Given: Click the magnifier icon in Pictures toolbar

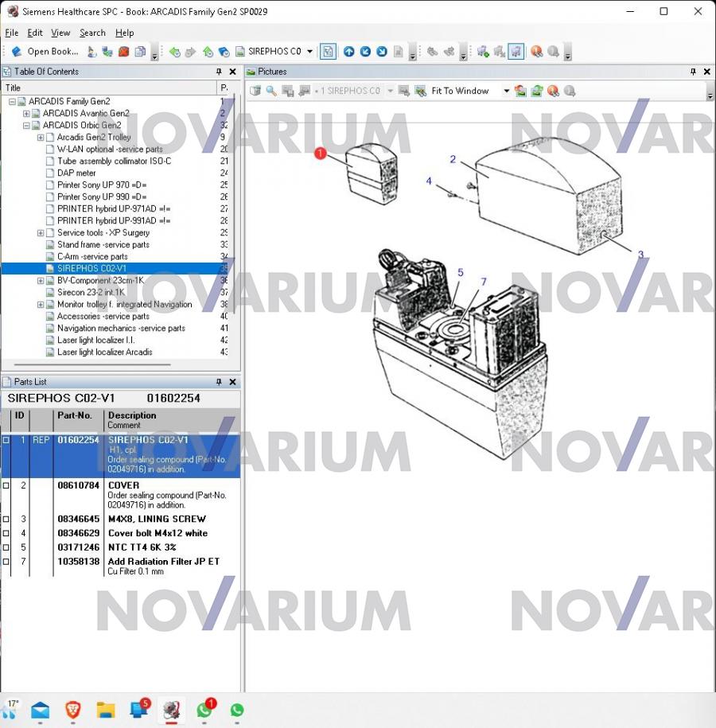Looking at the screenshot, I should pos(271,91).
